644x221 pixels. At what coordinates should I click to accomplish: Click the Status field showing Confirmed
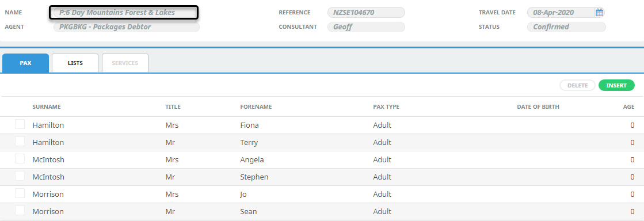pyautogui.click(x=566, y=27)
